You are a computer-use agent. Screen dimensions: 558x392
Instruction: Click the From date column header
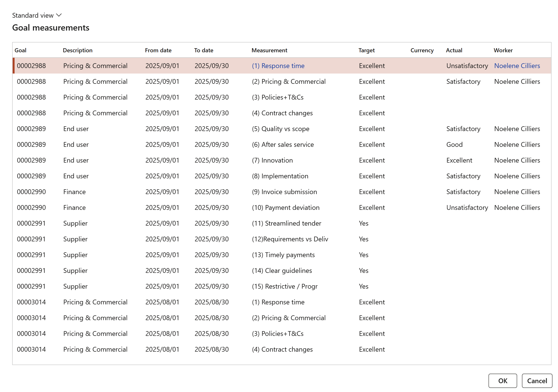click(158, 50)
